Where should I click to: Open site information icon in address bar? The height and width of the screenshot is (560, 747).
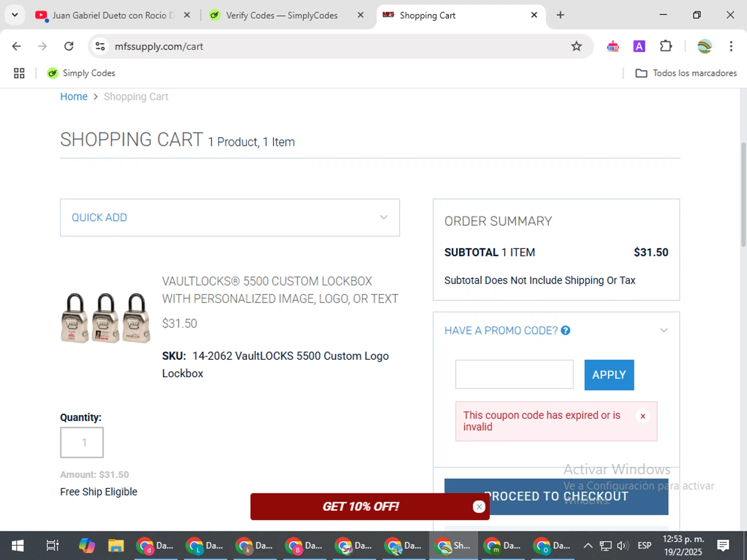click(100, 46)
